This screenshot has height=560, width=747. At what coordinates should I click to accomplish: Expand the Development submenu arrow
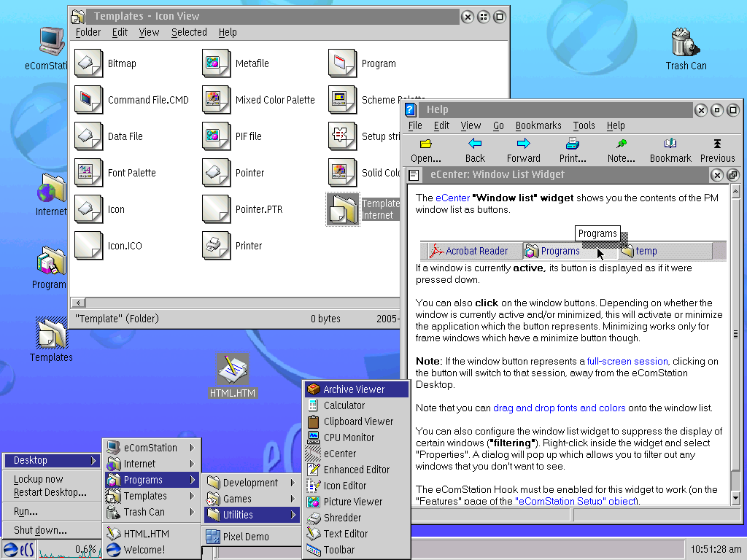293,483
